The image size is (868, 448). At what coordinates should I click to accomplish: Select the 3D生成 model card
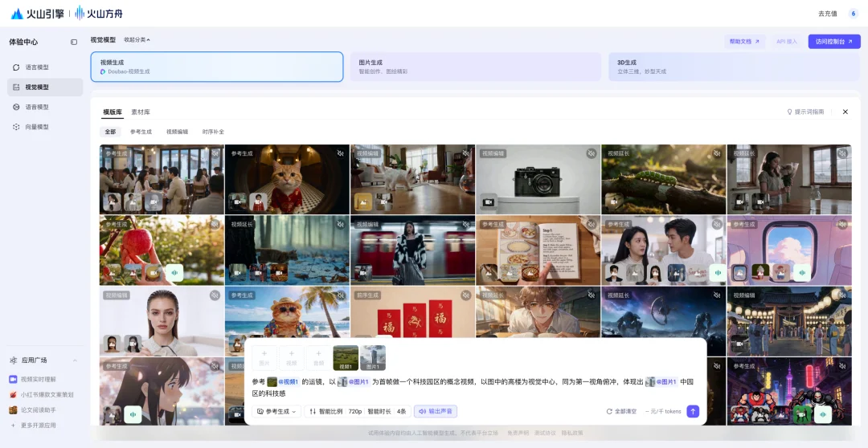(x=735, y=67)
